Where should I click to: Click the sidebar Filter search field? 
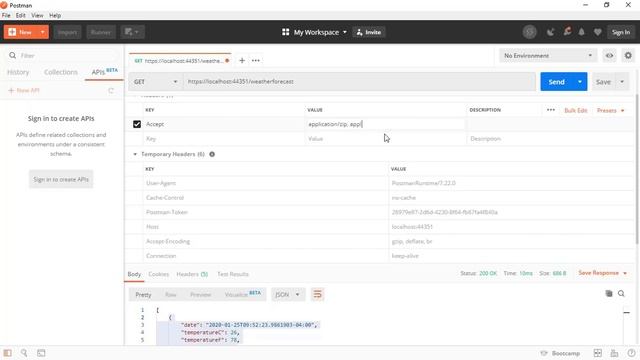(x=61, y=56)
